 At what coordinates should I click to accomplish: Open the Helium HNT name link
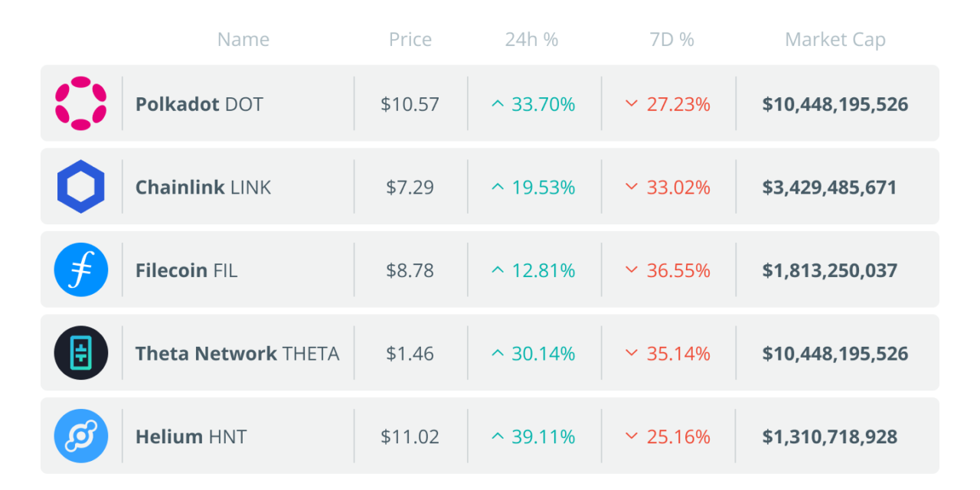pos(190,436)
